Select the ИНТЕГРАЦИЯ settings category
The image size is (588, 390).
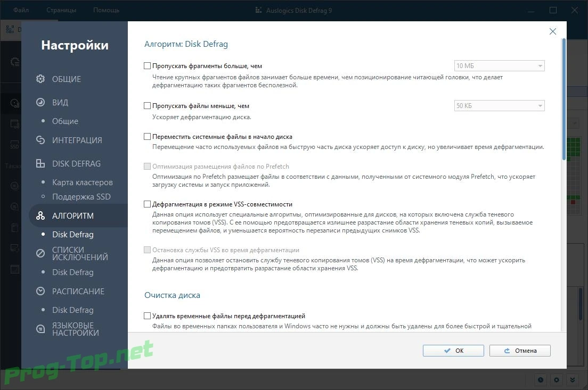pos(77,140)
